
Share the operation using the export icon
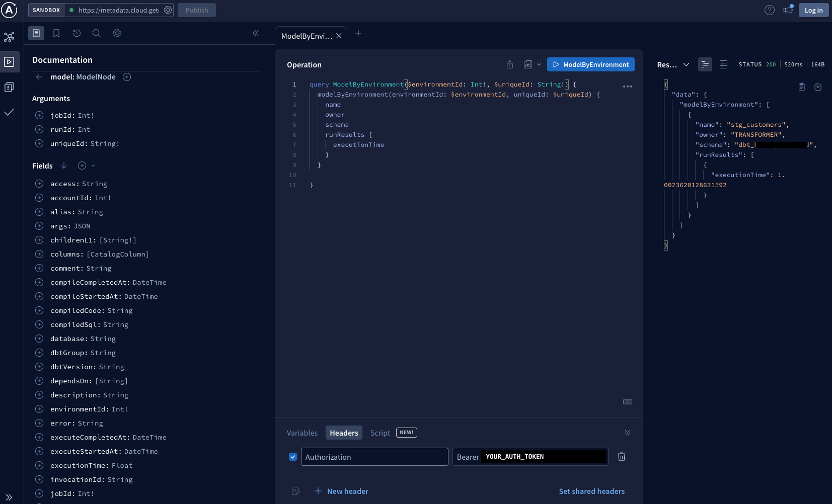click(x=509, y=64)
